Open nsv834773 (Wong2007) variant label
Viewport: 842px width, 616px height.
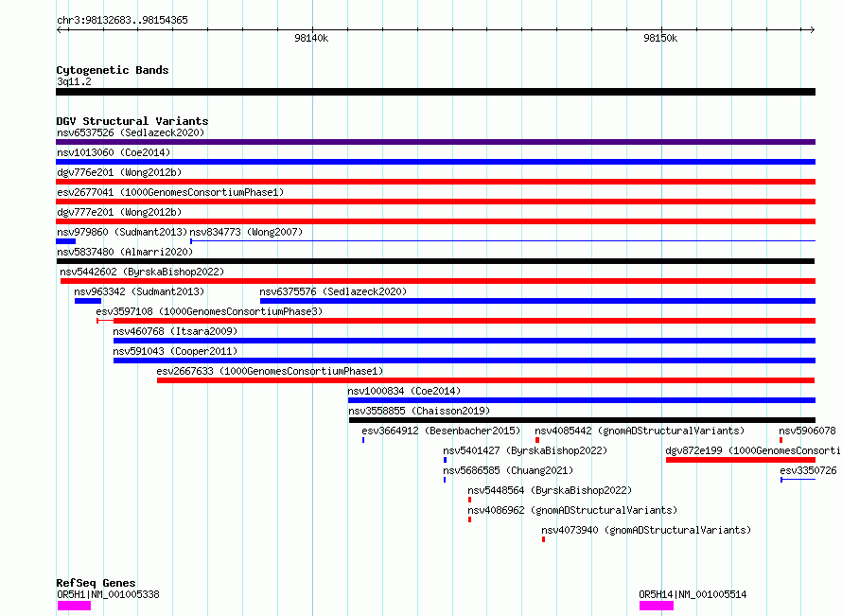point(246,232)
